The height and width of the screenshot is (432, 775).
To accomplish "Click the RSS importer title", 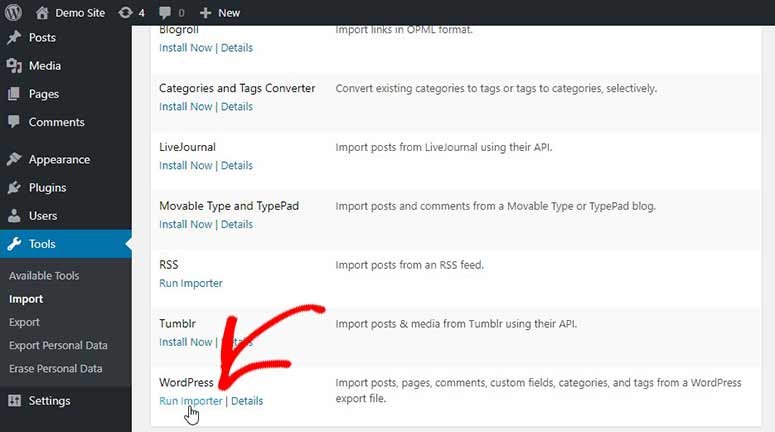I will pos(169,265).
